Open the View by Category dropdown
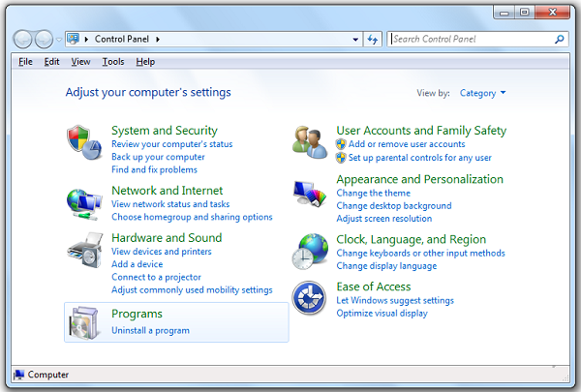581x392 pixels. coord(482,93)
